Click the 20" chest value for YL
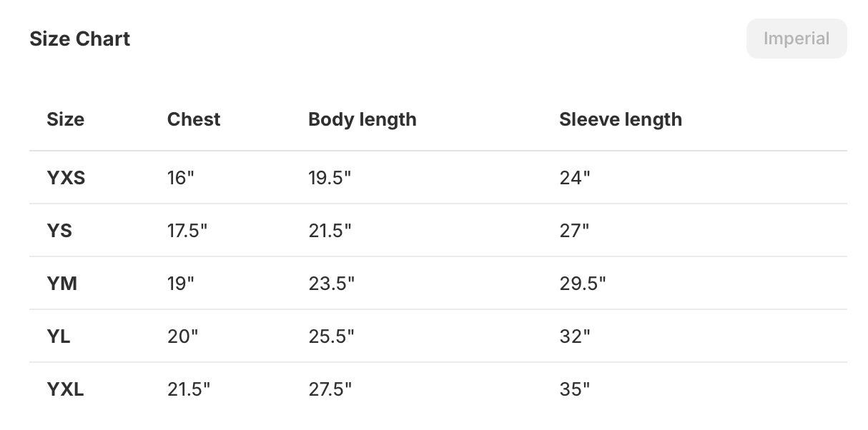Screen dimensions: 868x430 [x=182, y=336]
